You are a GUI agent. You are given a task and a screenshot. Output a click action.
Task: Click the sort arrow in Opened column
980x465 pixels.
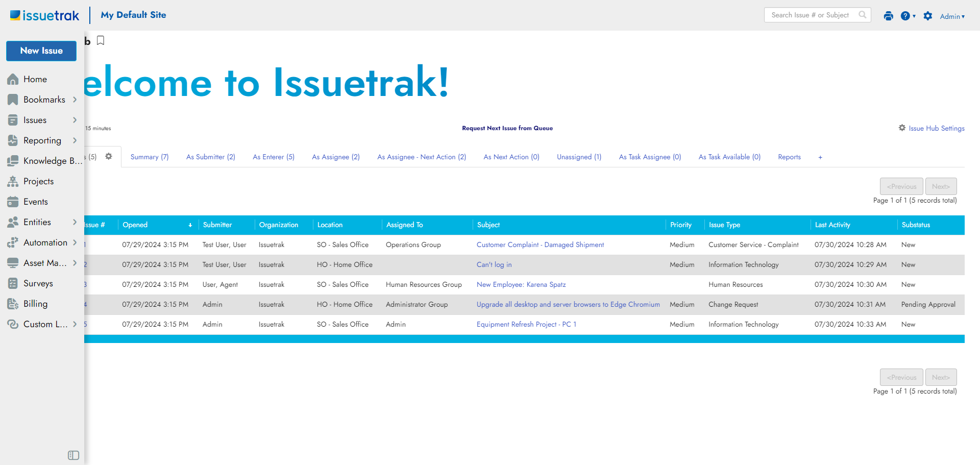click(190, 225)
